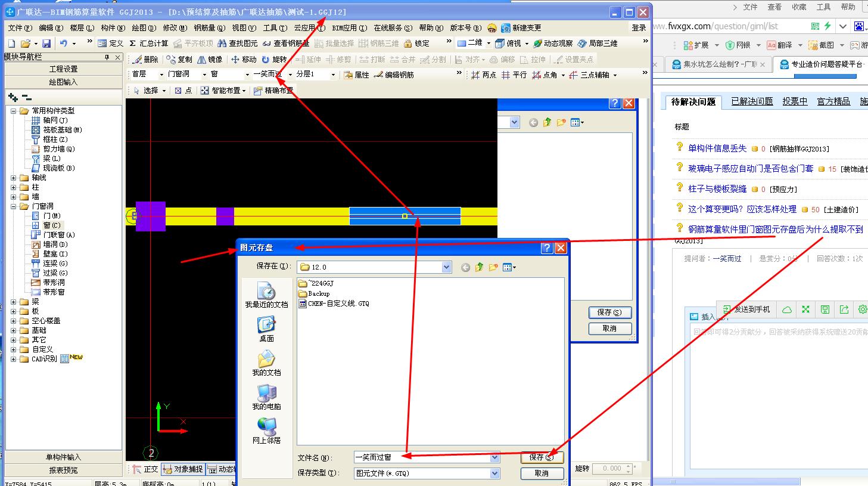
Task: Click the 点 point placement tool
Action: [x=183, y=91]
